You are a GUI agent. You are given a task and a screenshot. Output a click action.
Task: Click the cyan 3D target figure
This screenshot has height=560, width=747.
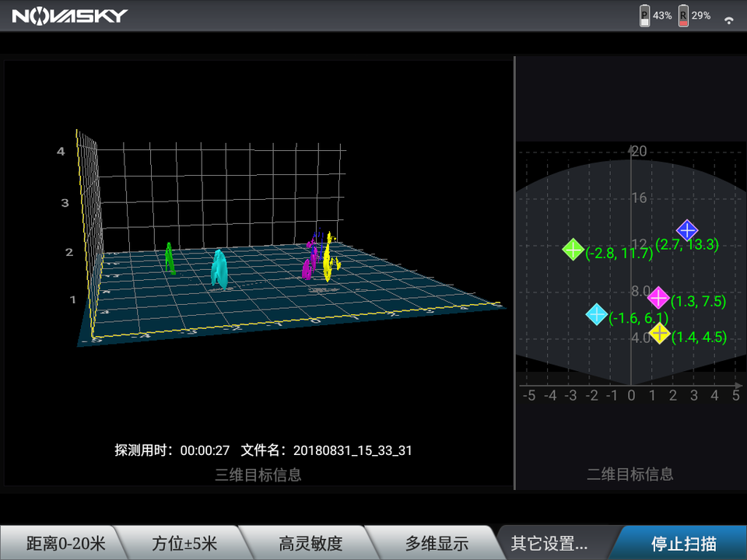pos(219,269)
